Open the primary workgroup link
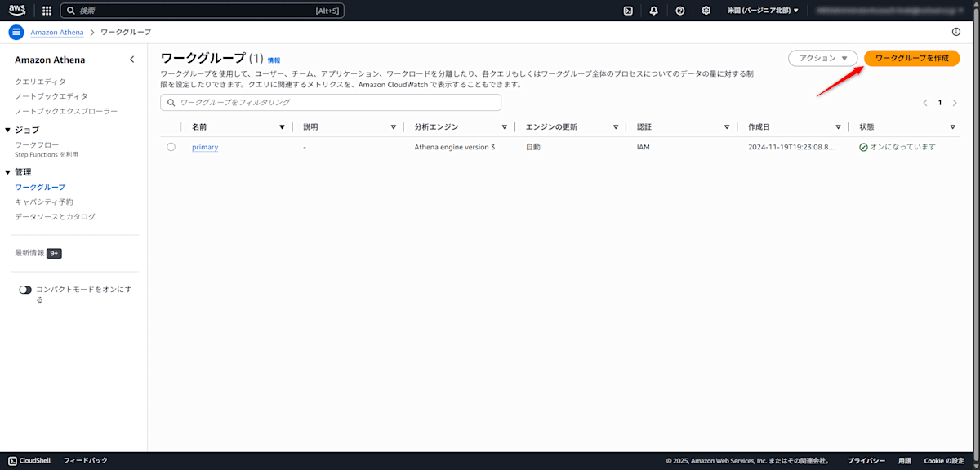The image size is (980, 470). point(205,147)
